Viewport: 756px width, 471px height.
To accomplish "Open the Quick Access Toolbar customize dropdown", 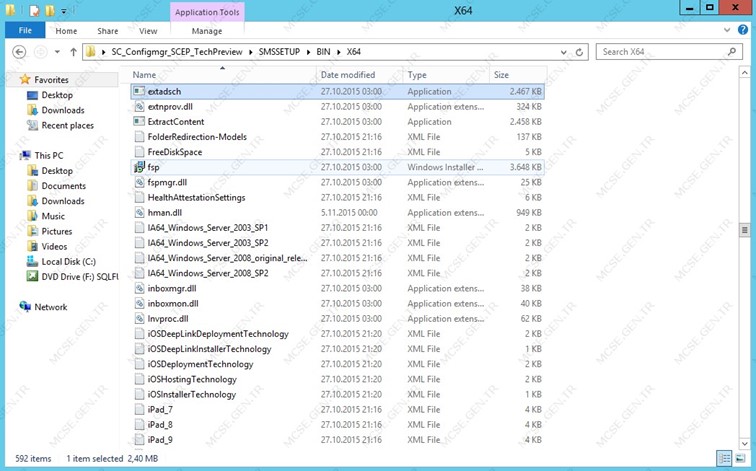I will tap(64, 11).
